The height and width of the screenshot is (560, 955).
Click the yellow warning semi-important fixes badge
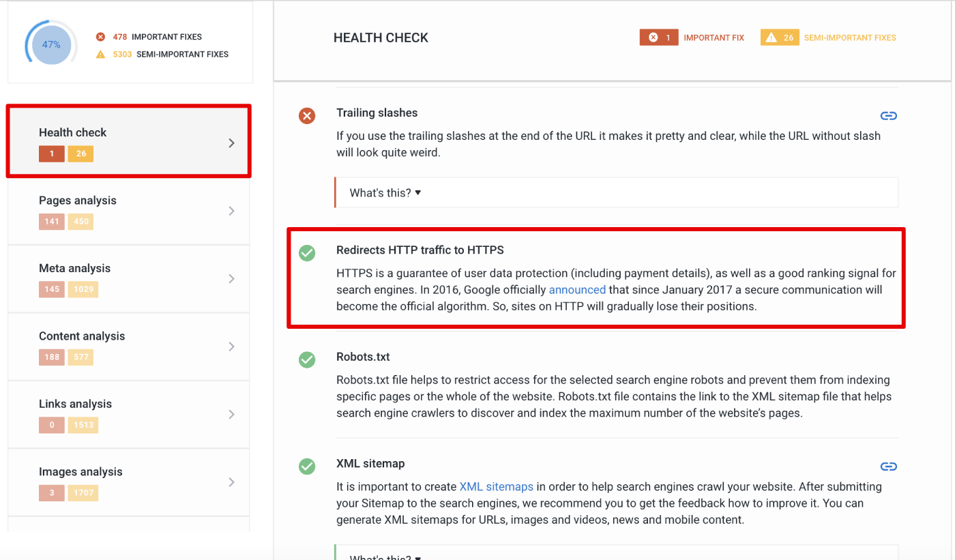780,38
